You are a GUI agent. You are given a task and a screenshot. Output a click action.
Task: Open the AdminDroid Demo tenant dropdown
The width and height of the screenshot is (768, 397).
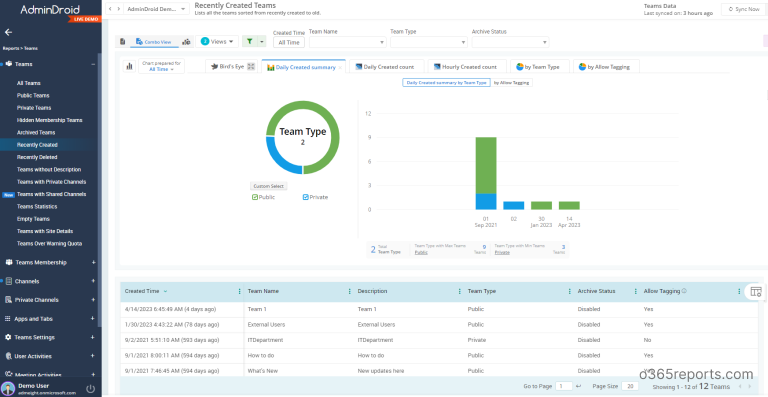[x=156, y=9]
